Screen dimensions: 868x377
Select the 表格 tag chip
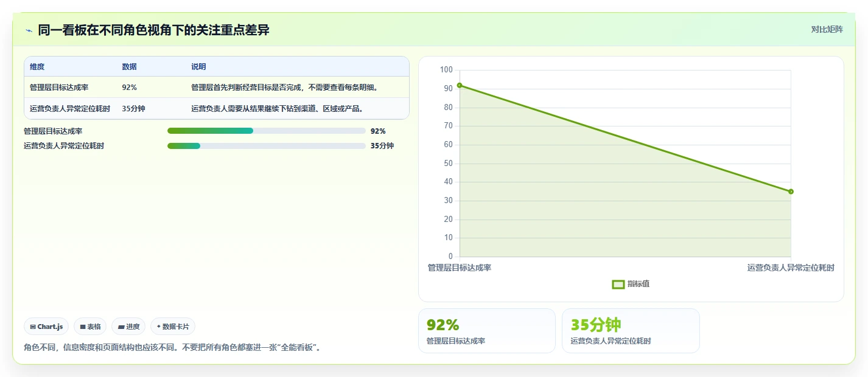(90, 327)
